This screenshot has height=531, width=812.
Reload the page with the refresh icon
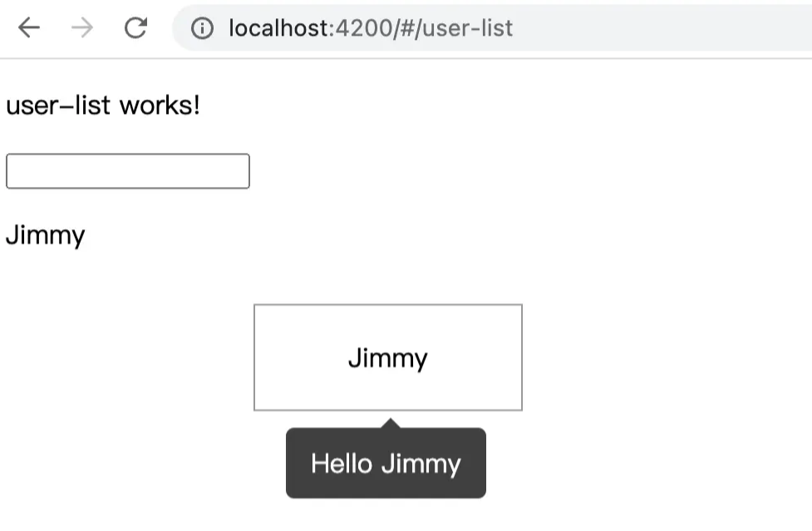coord(135,28)
